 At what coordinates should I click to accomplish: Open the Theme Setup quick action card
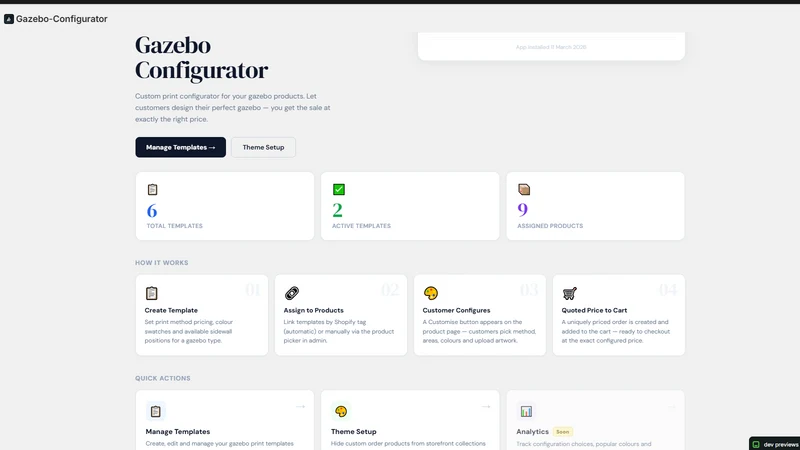point(410,420)
